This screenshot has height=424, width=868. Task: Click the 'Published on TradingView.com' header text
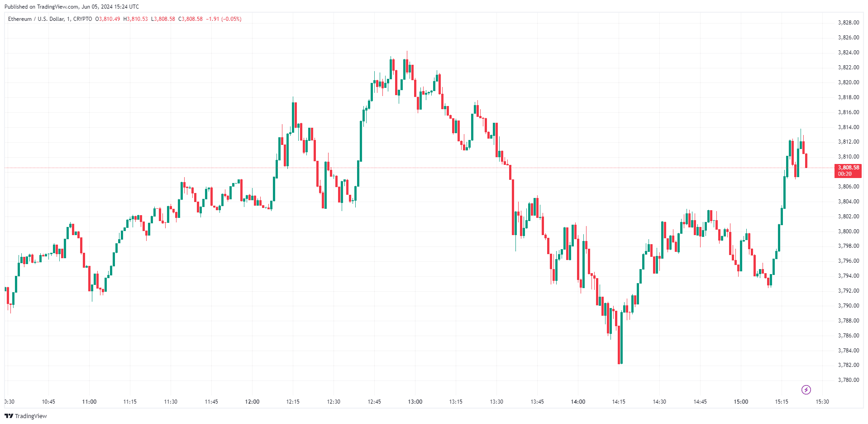[72, 7]
